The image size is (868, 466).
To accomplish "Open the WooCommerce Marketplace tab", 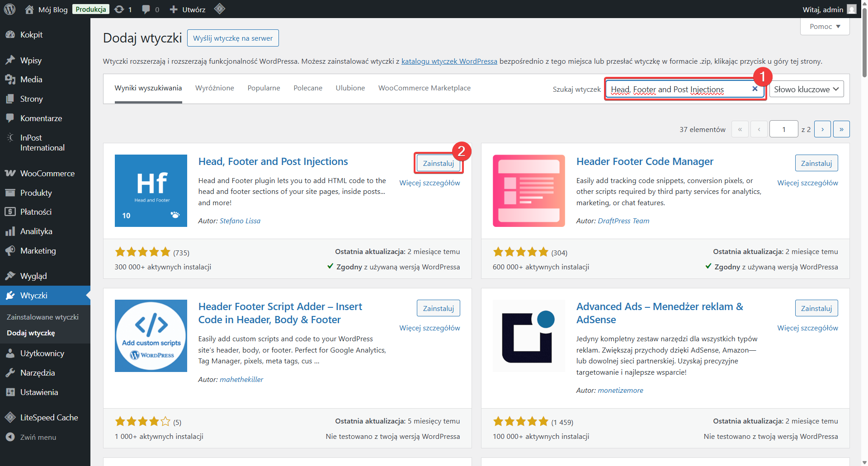I will (x=425, y=88).
